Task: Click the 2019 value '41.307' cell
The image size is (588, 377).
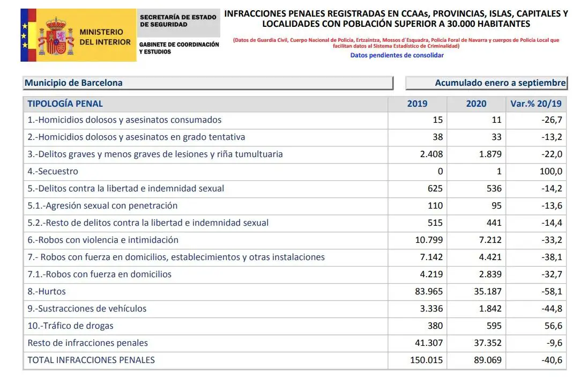Action: click(x=418, y=343)
